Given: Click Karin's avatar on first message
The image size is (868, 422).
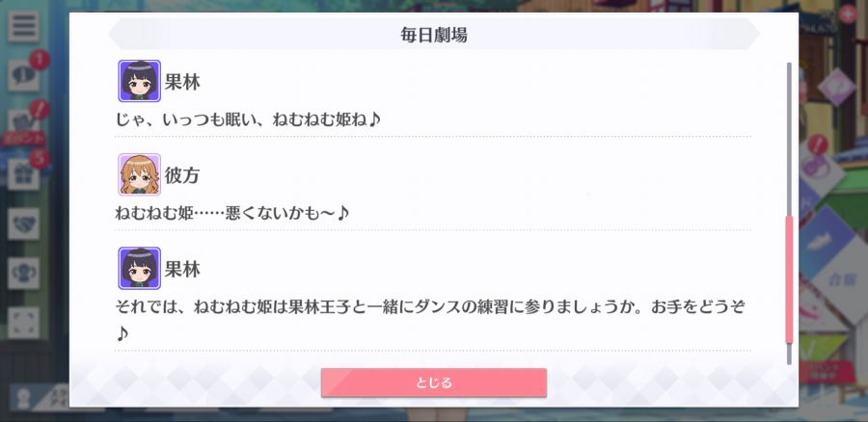Looking at the screenshot, I should [x=140, y=81].
